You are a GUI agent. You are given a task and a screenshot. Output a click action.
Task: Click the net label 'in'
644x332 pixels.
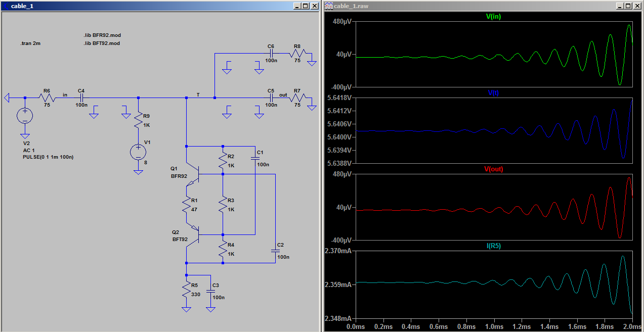(64, 94)
